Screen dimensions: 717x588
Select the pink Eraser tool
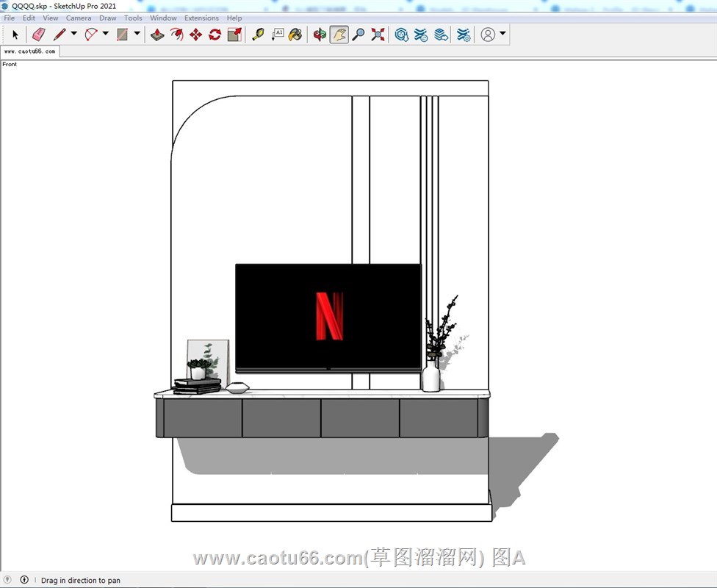click(39, 35)
